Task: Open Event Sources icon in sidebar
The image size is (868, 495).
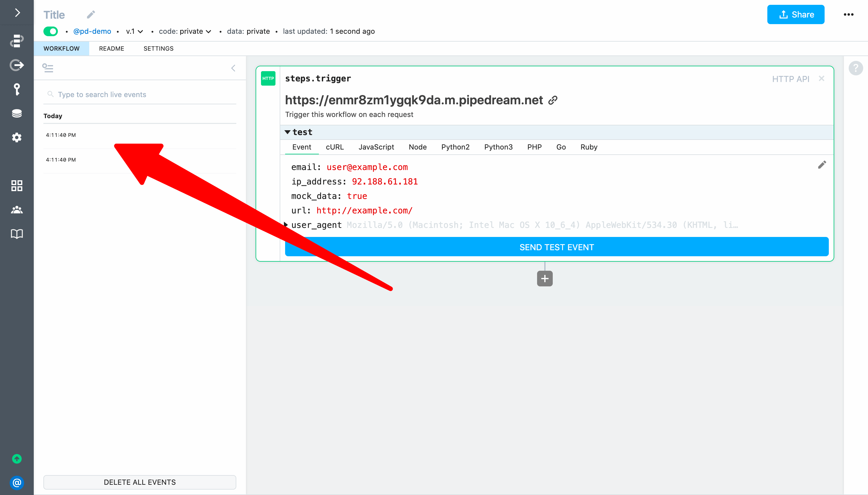Action: pos(17,65)
